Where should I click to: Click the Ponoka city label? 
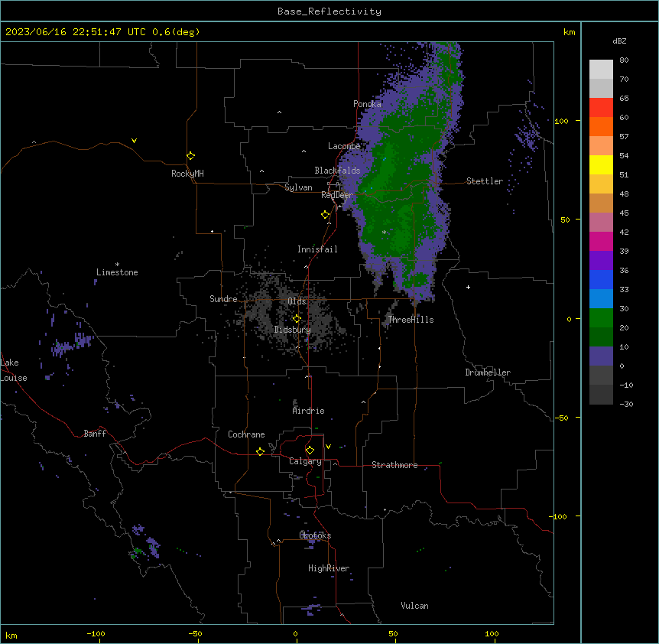pyautogui.click(x=367, y=104)
